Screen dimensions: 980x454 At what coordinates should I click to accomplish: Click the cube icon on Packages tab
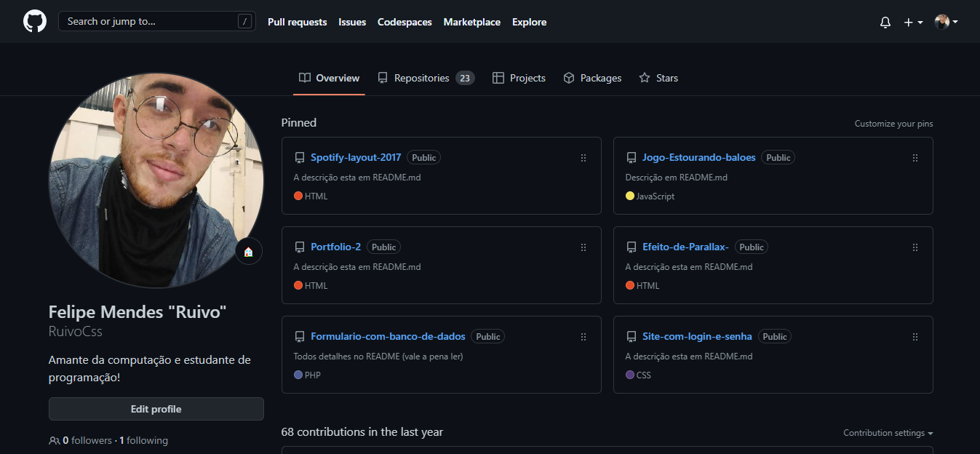569,78
